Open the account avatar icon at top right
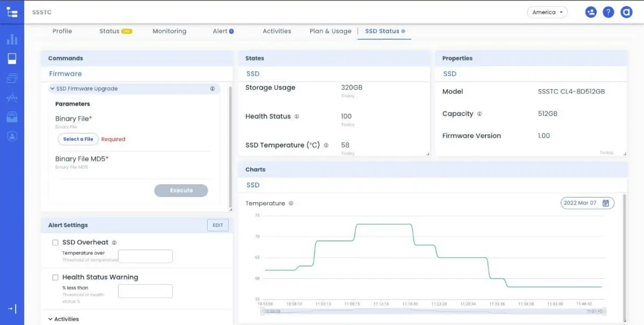 [x=626, y=12]
